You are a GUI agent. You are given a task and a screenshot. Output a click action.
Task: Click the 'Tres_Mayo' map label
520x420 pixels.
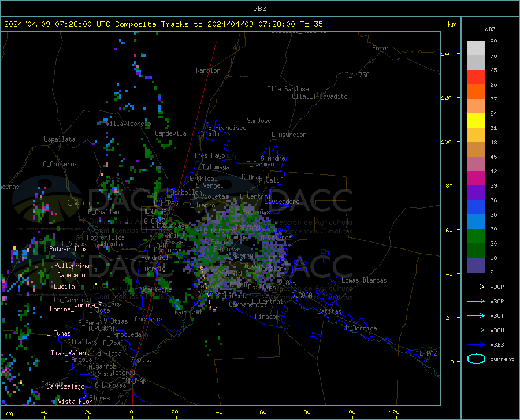tap(209, 155)
